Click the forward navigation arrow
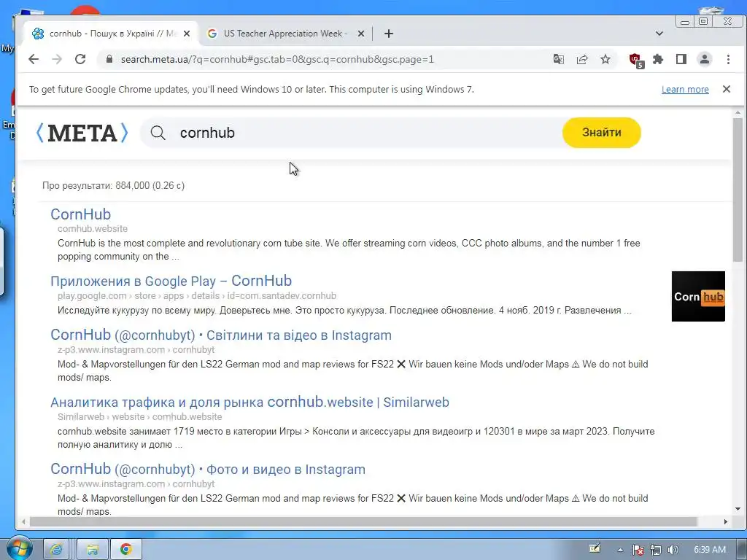This screenshot has height=560, width=747. tap(57, 59)
